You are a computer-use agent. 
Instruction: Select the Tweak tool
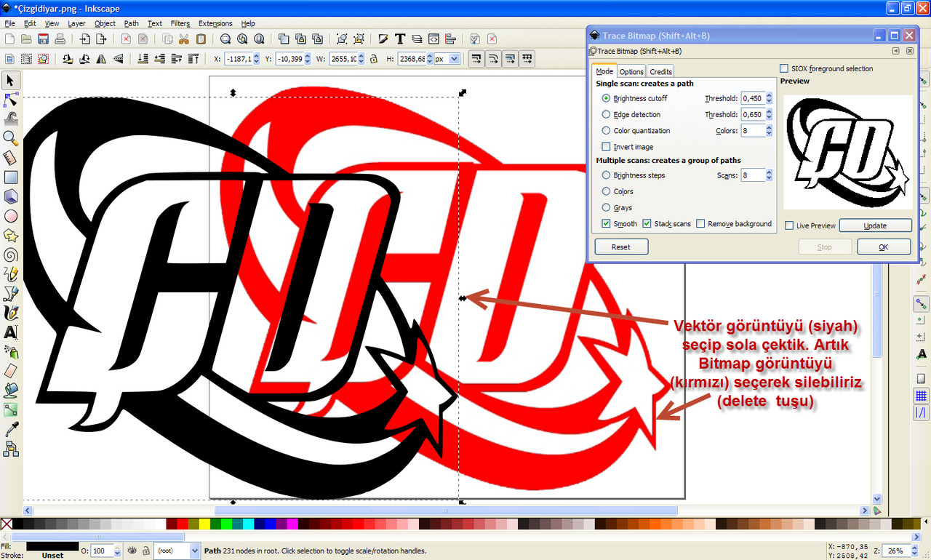click(11, 119)
